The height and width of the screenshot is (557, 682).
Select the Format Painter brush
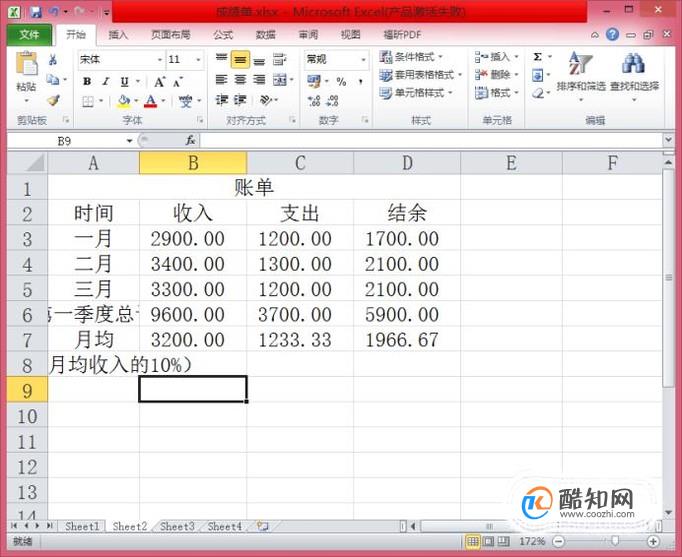point(53,100)
